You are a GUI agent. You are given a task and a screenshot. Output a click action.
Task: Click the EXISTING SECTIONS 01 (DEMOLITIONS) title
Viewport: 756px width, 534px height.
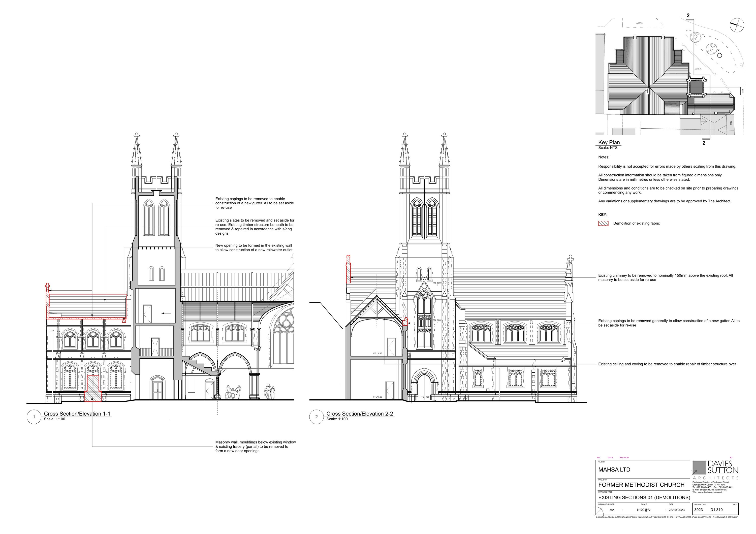(x=644, y=497)
